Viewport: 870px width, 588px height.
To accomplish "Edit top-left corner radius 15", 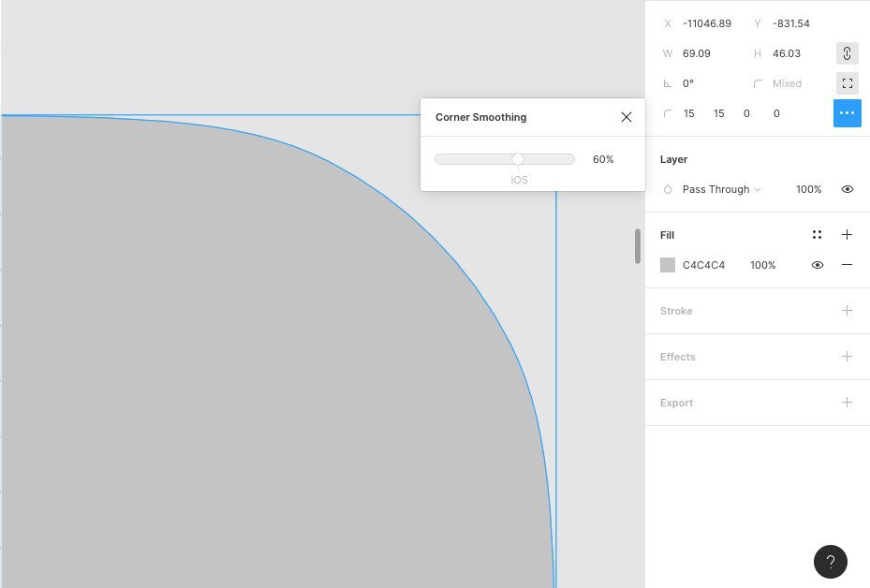I will pos(688,113).
